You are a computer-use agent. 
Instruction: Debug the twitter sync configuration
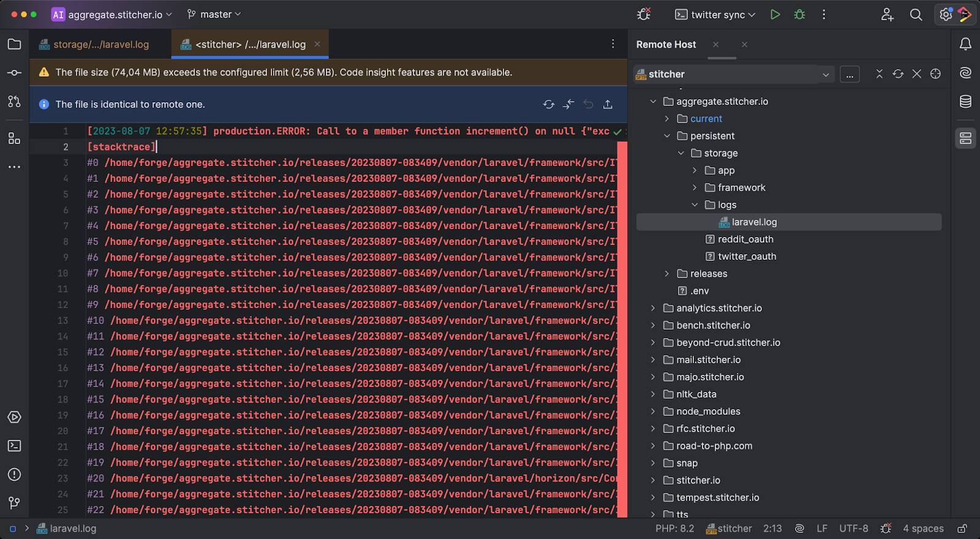coord(799,15)
